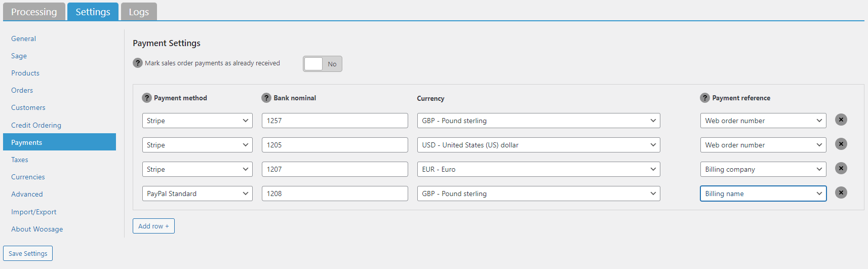Open Billing company payment reference dropdown
The height and width of the screenshot is (269, 868).
[x=763, y=169]
